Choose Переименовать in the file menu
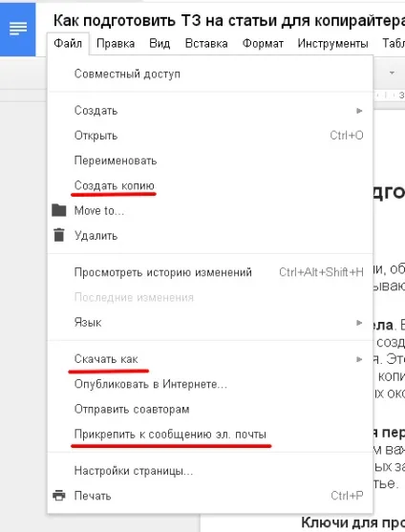Image resolution: width=405 pixels, height=532 pixels. pos(210,160)
